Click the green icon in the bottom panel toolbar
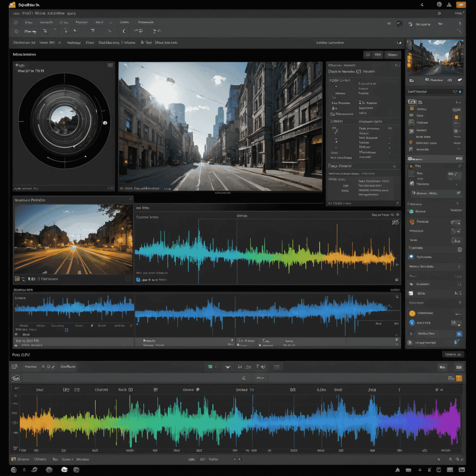 (210, 367)
